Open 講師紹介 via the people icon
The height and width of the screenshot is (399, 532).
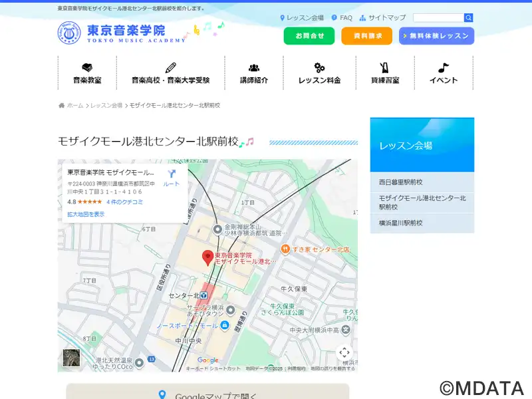(x=254, y=68)
